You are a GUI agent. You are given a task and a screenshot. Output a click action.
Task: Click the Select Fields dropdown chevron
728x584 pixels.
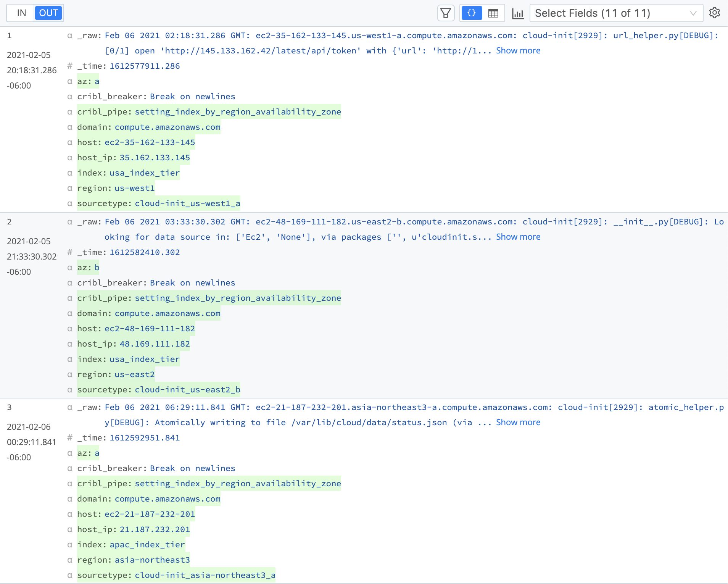point(693,13)
